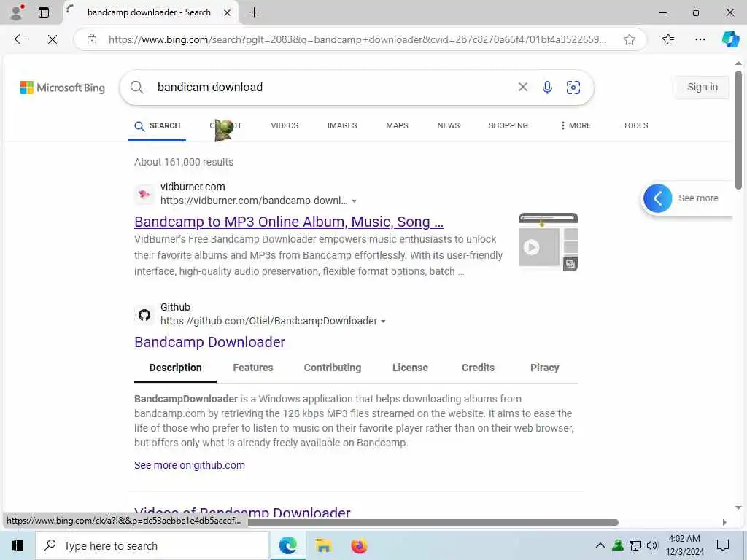
Task: Click the browser back arrow
Action: tap(20, 39)
